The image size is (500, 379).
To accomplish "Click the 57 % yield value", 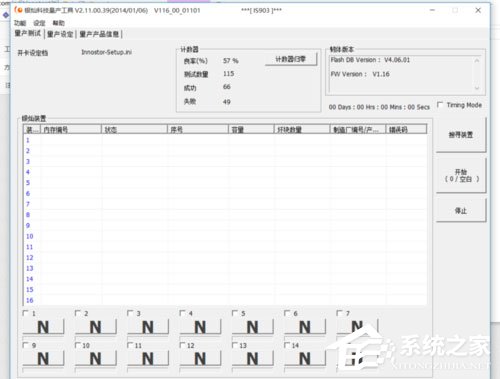I will click(231, 61).
